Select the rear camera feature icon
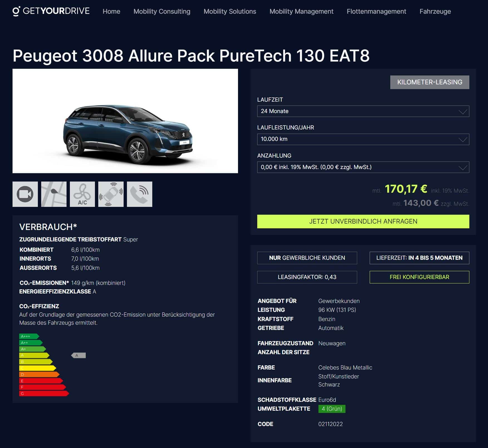Screen dimensions: 488x448 [x=25, y=194]
